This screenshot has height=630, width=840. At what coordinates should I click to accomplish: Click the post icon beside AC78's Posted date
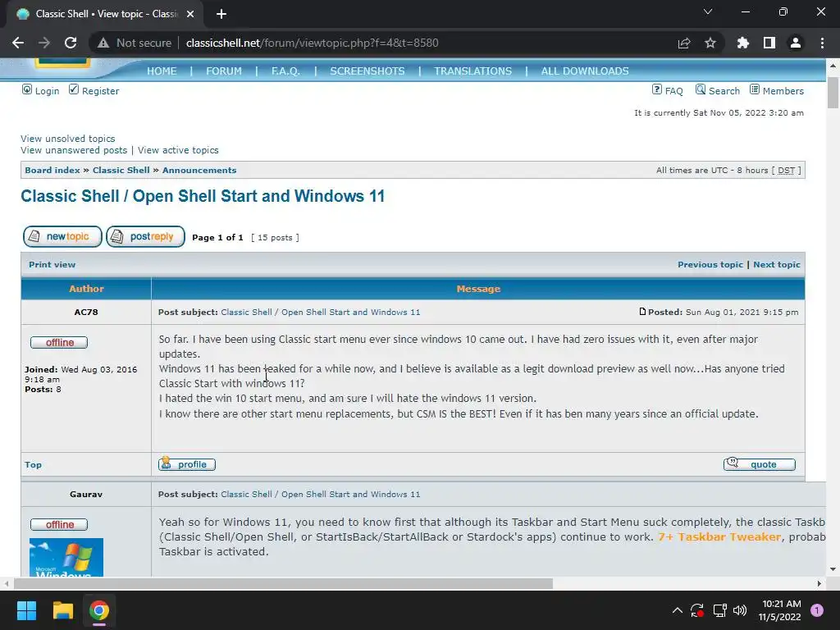pyautogui.click(x=642, y=311)
